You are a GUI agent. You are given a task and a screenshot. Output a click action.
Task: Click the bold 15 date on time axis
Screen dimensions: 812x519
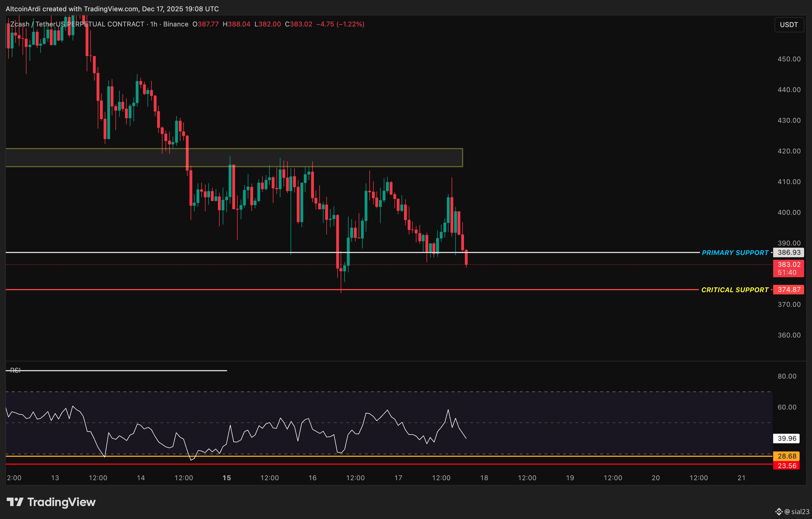pos(227,478)
